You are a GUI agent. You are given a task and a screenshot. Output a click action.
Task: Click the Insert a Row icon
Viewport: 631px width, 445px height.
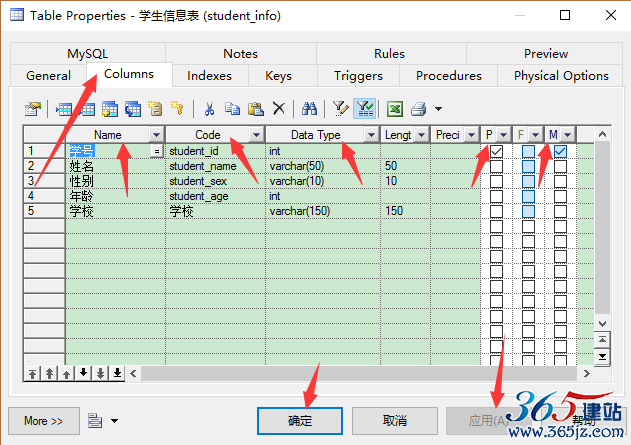tap(64, 109)
